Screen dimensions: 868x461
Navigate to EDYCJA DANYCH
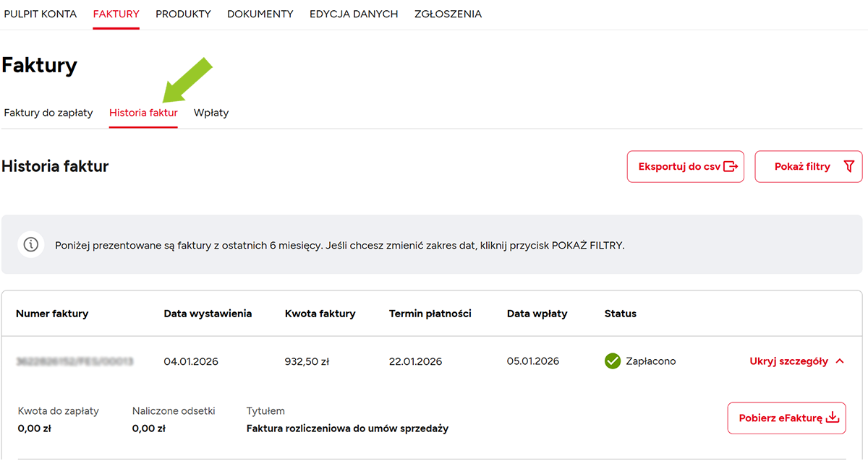354,14
